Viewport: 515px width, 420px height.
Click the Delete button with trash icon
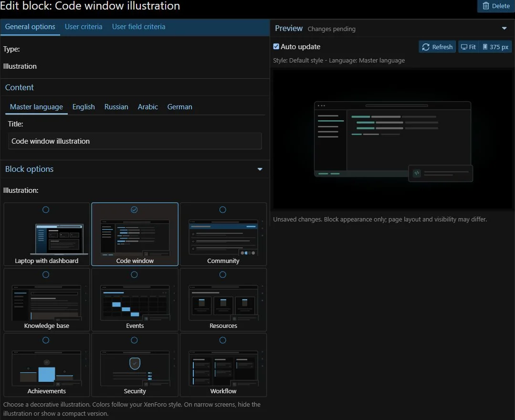(496, 6)
